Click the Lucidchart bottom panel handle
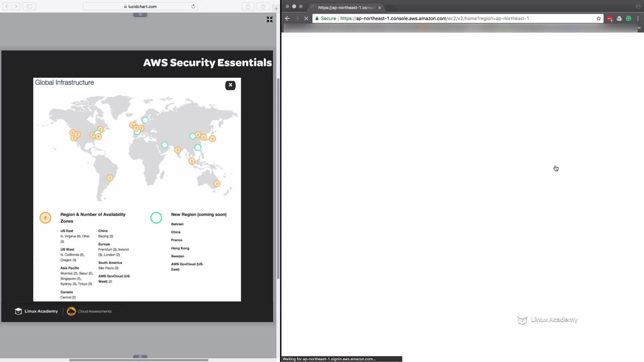Image resolution: width=644 pixels, height=362 pixels. coord(140,356)
